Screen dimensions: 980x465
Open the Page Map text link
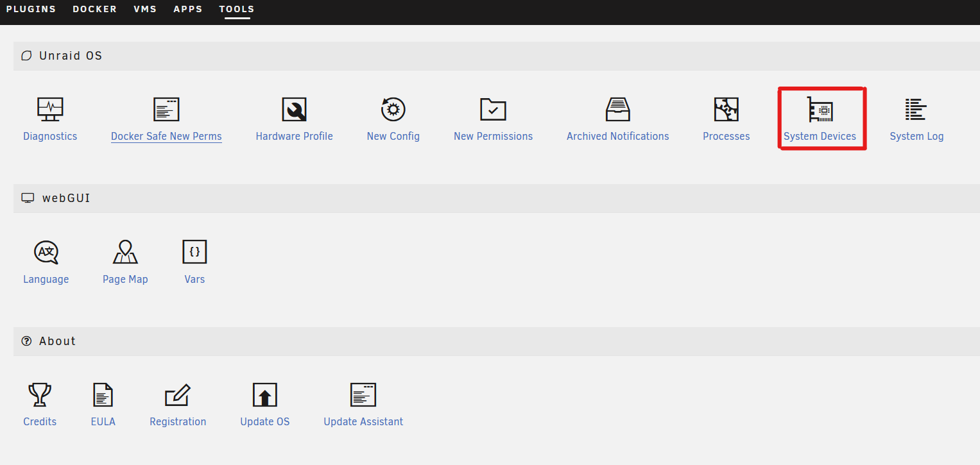coord(125,280)
